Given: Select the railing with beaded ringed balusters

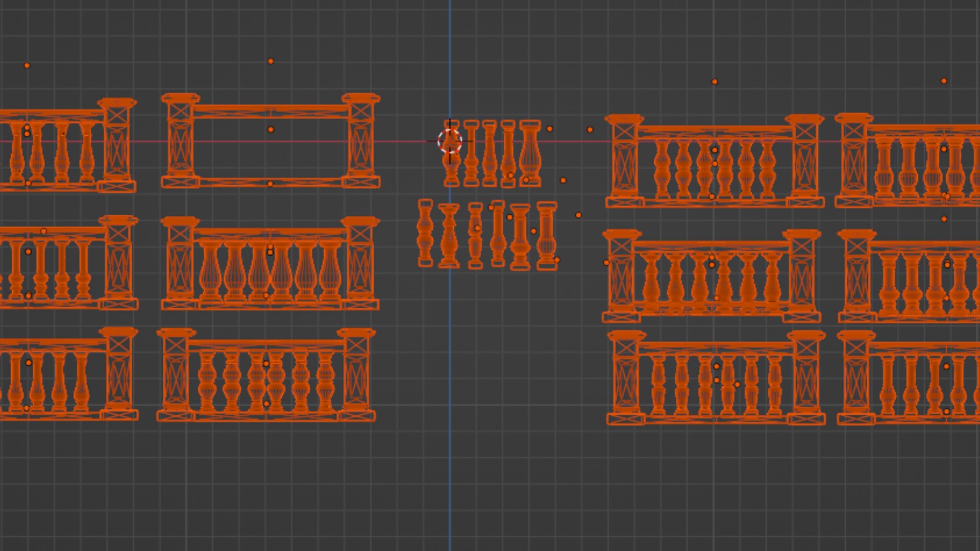Looking at the screenshot, I should [266, 375].
